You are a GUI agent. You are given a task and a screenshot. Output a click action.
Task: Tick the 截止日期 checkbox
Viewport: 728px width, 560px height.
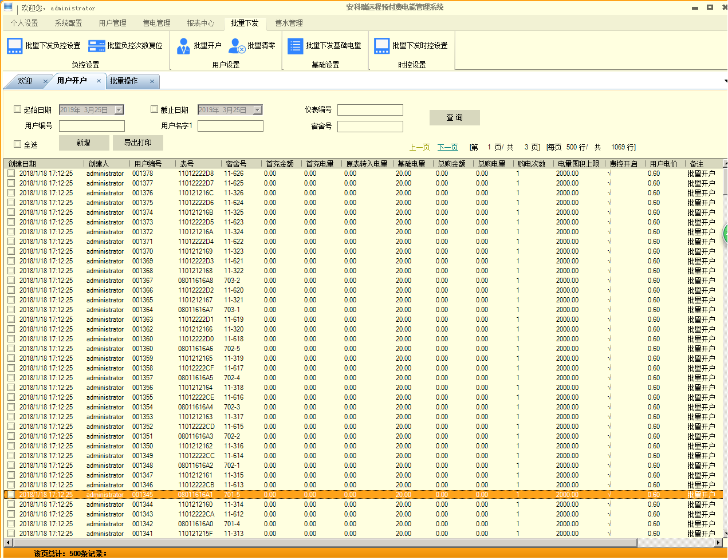[x=154, y=109]
